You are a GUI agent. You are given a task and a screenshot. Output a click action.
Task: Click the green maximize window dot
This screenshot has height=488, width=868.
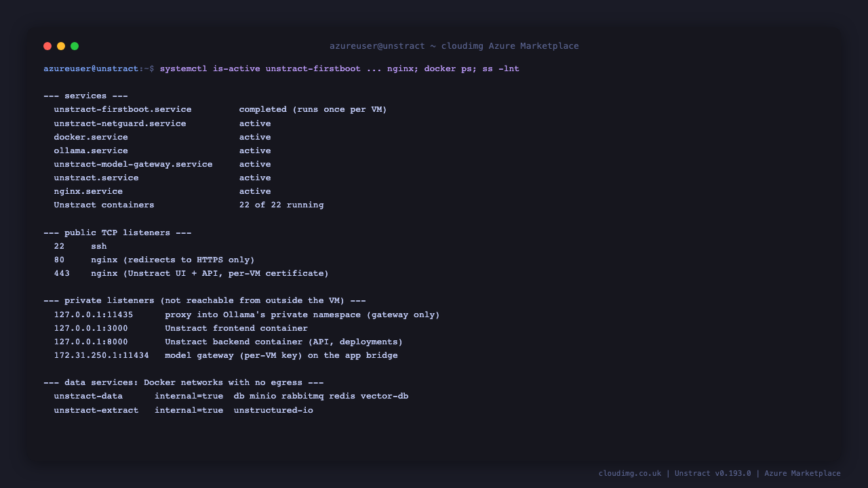(x=75, y=46)
